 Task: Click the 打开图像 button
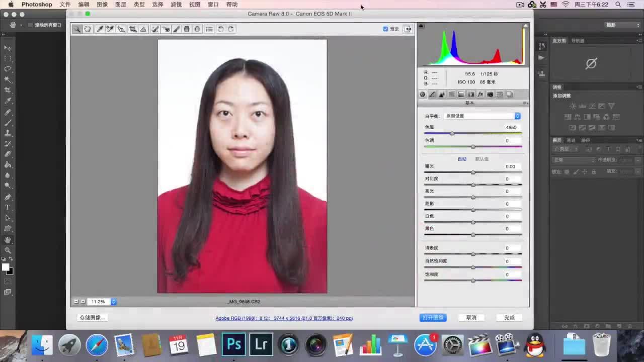(433, 317)
